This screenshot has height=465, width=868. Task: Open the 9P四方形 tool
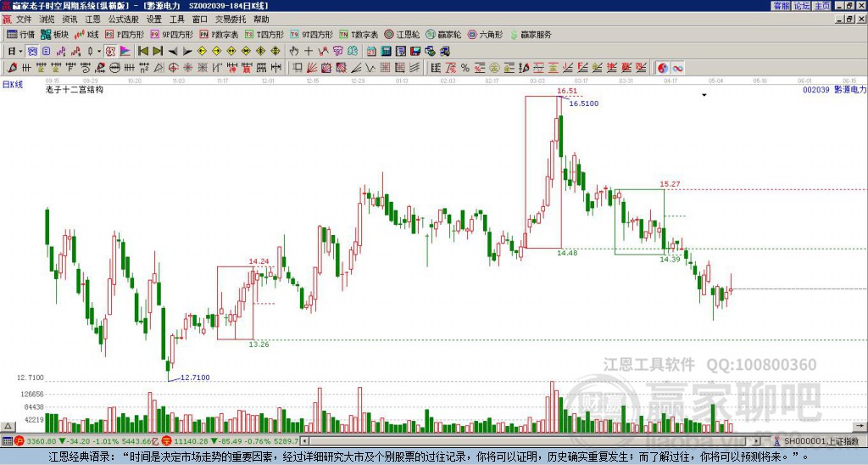171,34
